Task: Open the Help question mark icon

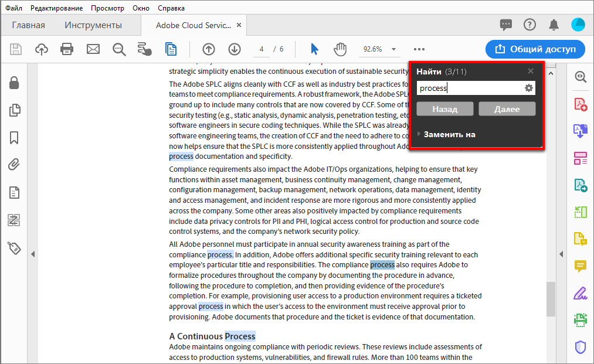Action: [x=529, y=25]
